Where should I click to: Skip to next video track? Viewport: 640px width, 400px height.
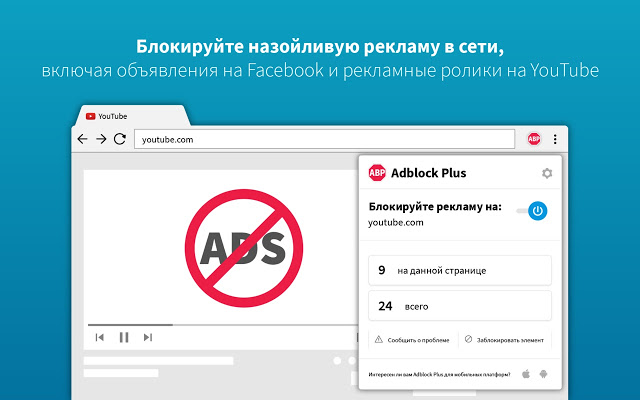148,337
